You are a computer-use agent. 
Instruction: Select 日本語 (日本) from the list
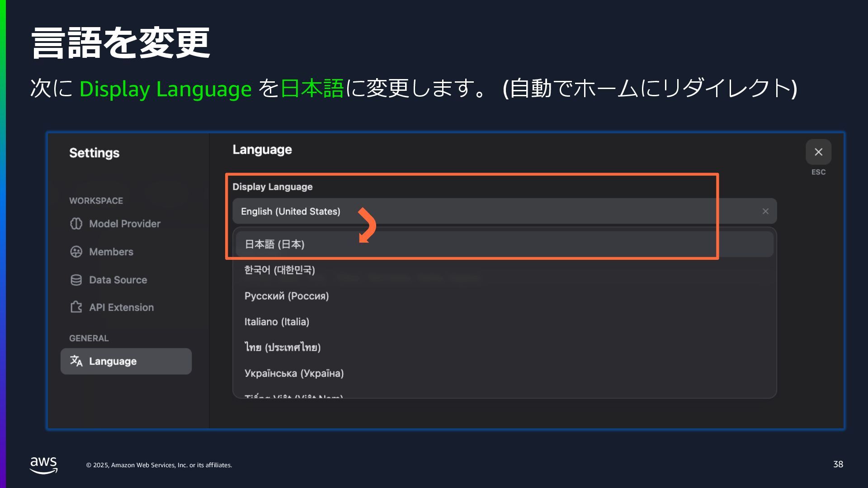click(274, 244)
